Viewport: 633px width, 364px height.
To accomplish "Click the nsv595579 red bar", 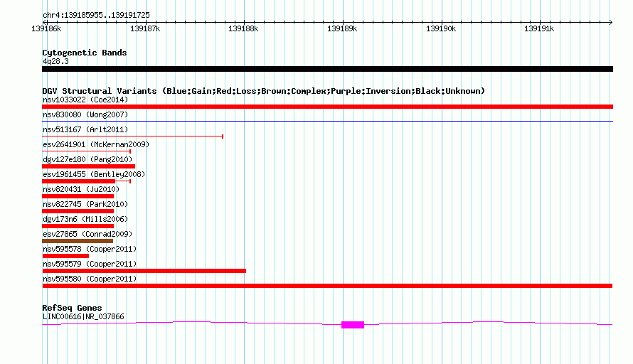I will pos(144,271).
